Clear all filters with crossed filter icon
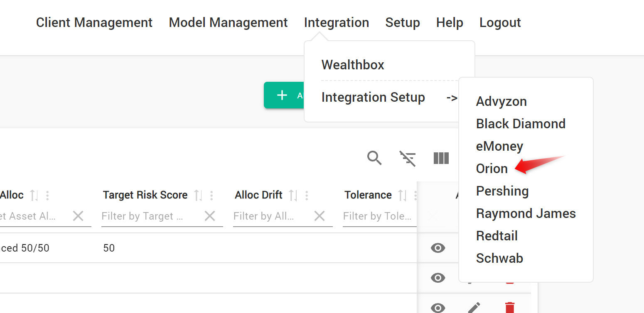The height and width of the screenshot is (313, 644). point(408,159)
